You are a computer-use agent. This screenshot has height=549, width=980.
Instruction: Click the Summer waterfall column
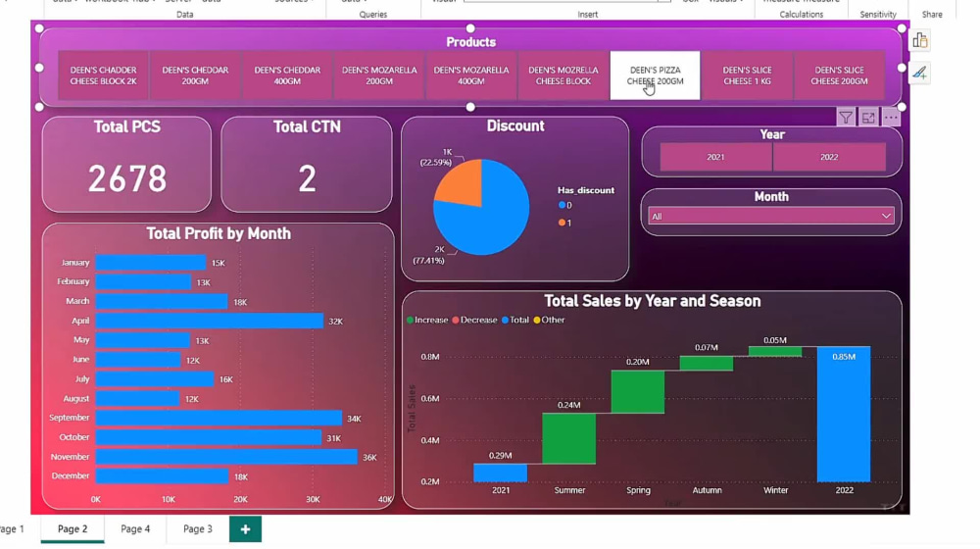[x=568, y=438]
